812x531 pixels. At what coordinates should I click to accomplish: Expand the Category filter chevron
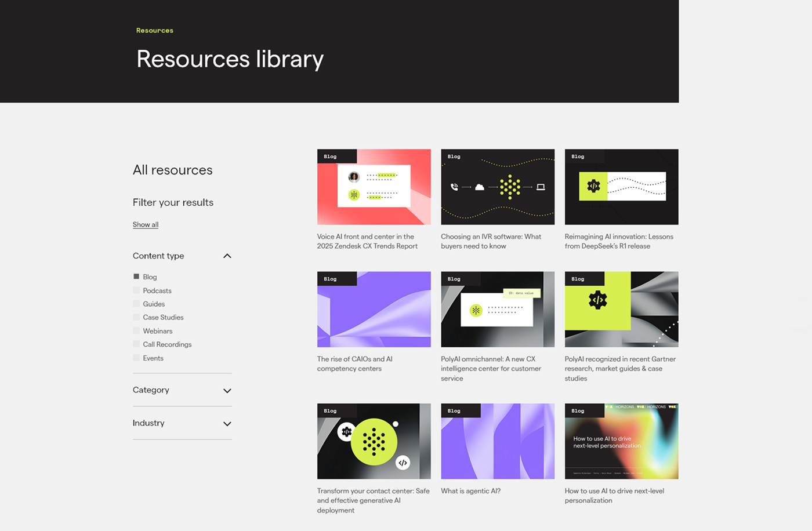pos(227,391)
